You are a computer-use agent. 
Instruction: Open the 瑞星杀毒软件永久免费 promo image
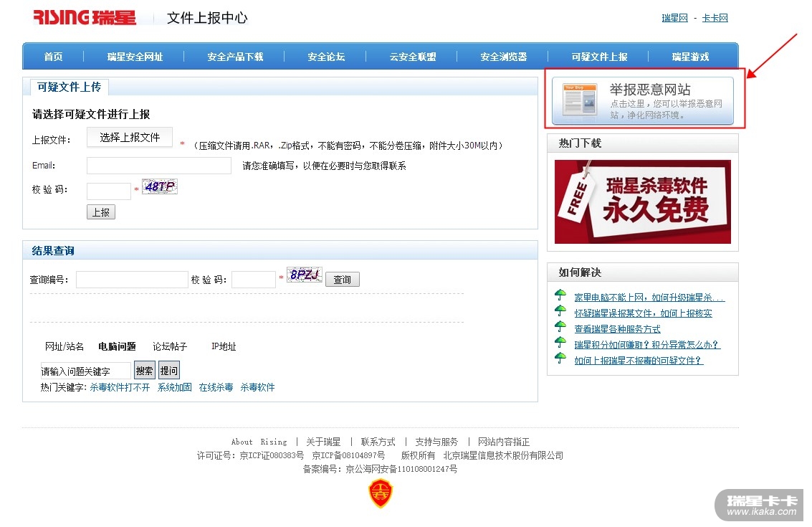click(643, 201)
